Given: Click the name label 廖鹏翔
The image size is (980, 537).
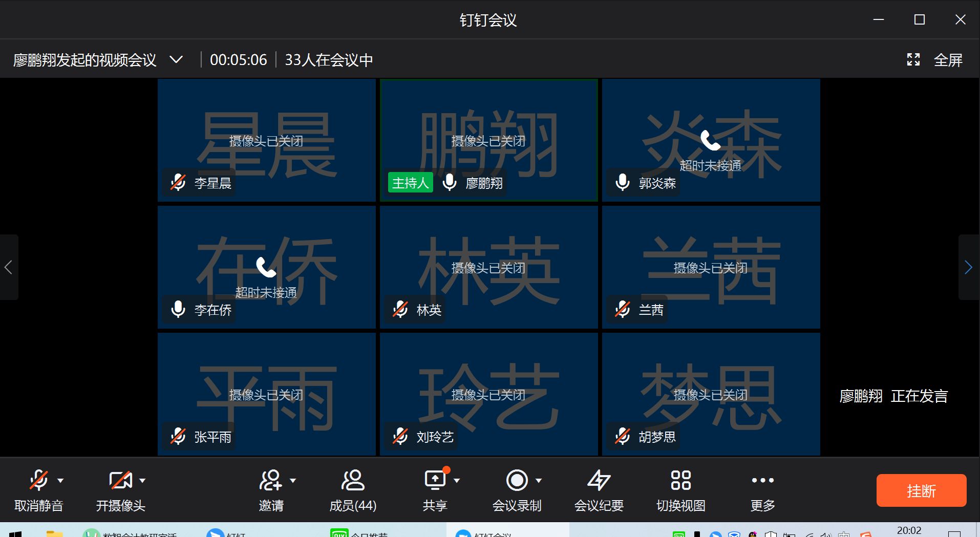Looking at the screenshot, I should coord(484,183).
